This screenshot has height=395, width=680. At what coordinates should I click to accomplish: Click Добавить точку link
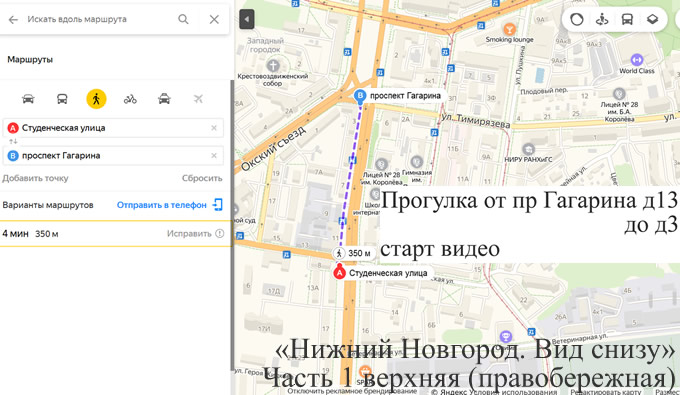tap(35, 178)
